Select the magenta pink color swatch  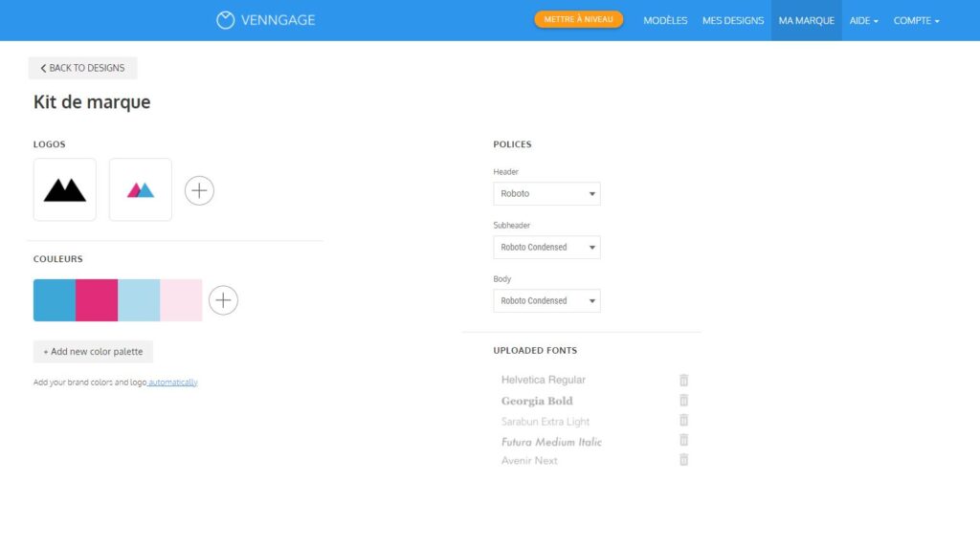97,300
